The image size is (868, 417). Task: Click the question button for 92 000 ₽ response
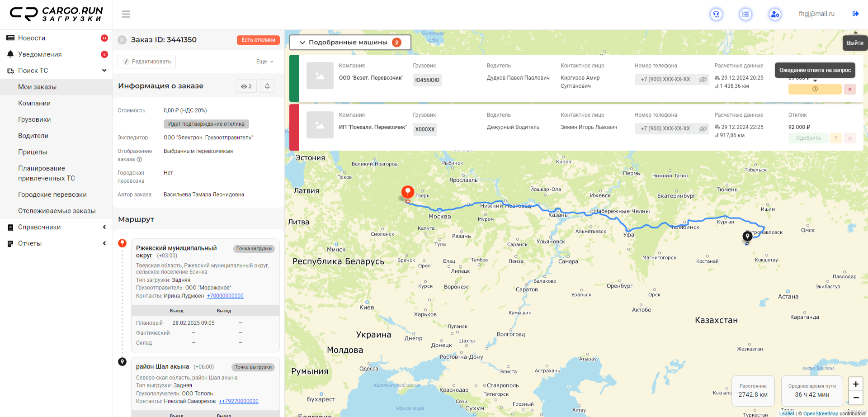pyautogui.click(x=836, y=138)
